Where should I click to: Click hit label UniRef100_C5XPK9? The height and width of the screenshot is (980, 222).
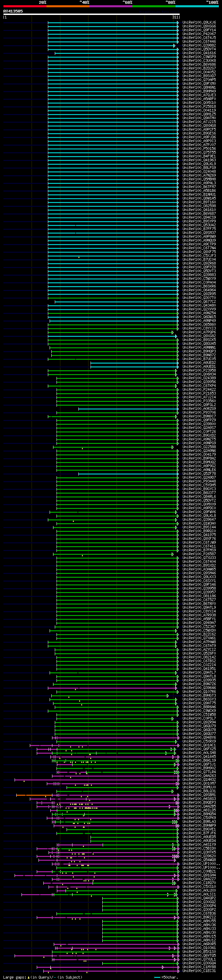tap(199, 818)
